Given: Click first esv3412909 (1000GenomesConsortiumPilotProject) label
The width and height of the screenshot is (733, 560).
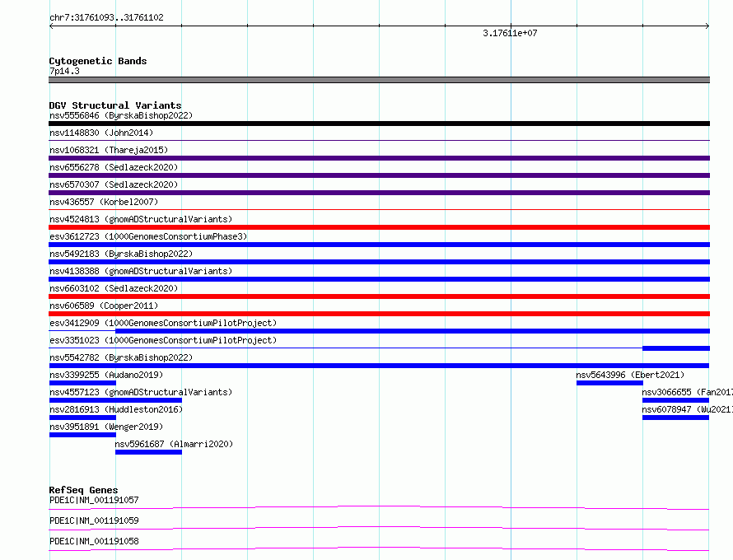Looking at the screenshot, I should point(163,323).
